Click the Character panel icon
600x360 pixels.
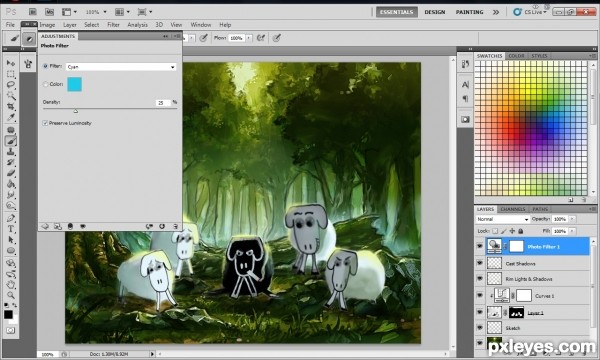(465, 85)
